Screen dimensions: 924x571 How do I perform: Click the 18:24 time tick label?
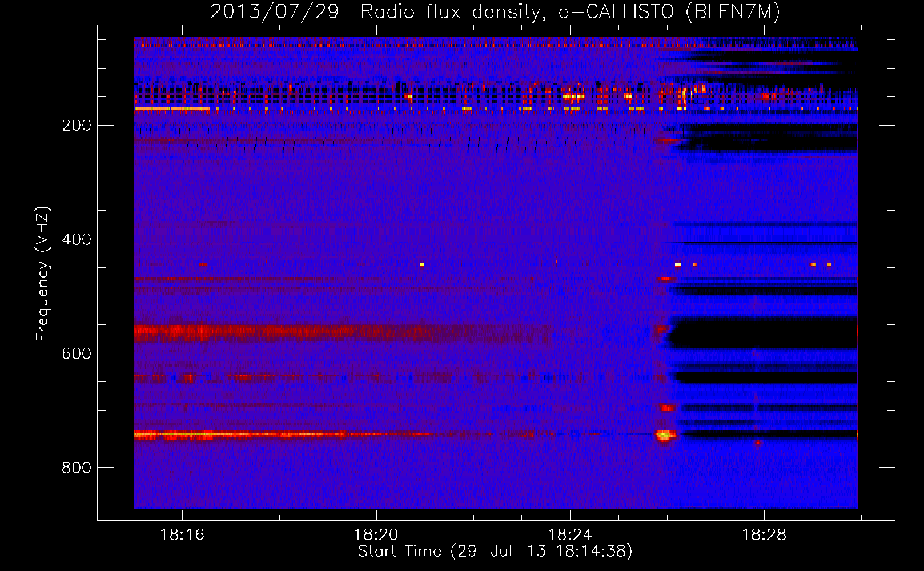[x=570, y=535]
